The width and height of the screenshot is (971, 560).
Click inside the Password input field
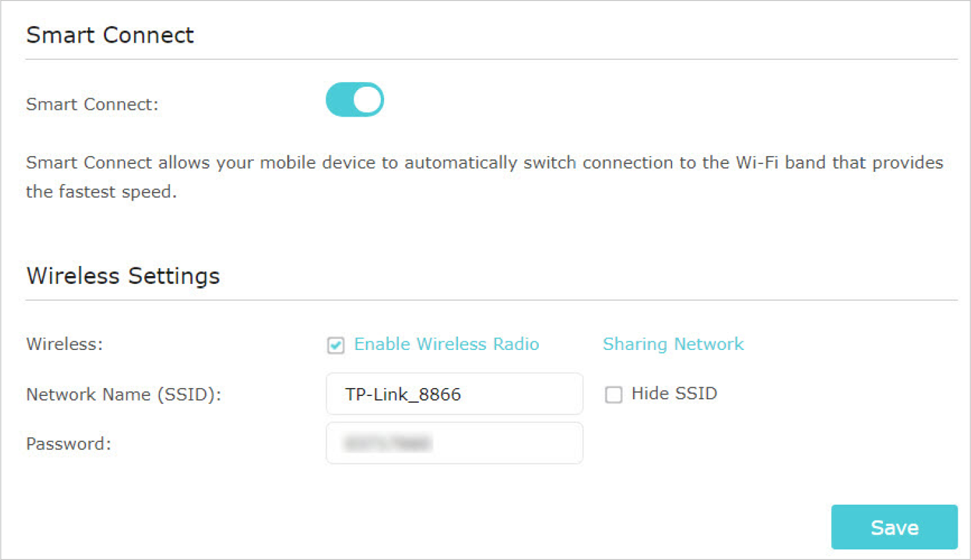click(454, 443)
